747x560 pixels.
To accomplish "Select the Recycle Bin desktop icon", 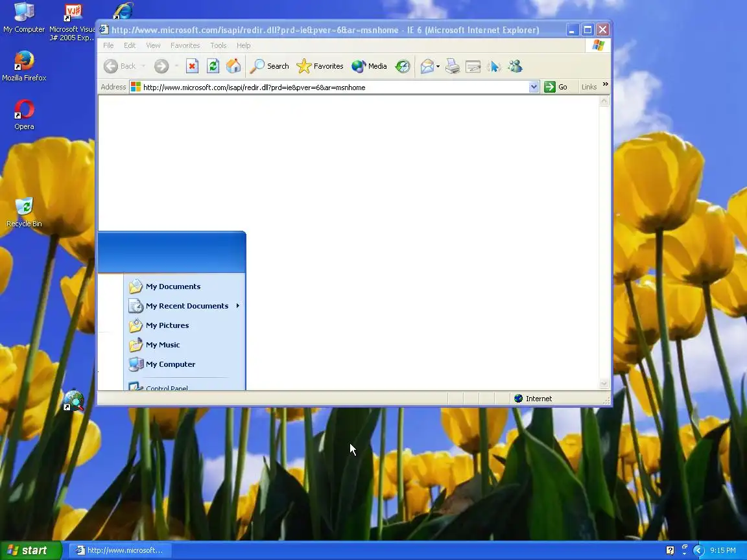I will [x=24, y=213].
